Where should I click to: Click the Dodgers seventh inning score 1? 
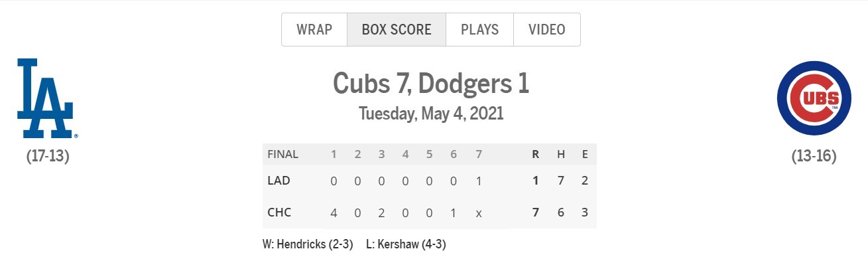(478, 181)
